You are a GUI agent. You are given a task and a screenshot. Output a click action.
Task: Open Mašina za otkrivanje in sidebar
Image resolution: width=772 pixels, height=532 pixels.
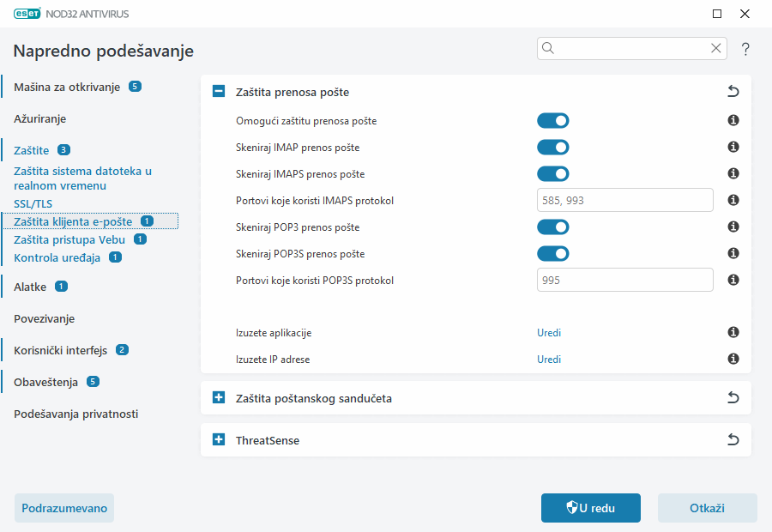coord(67,87)
